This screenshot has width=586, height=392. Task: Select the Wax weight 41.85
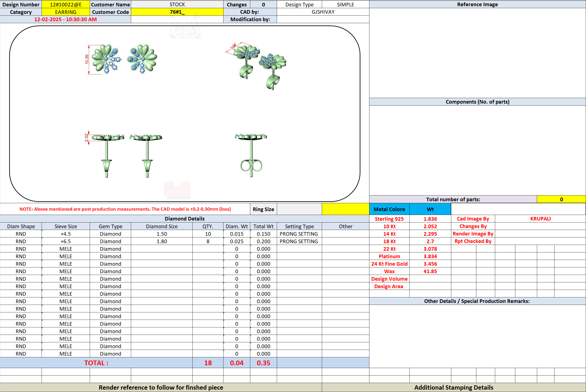tap(430, 271)
